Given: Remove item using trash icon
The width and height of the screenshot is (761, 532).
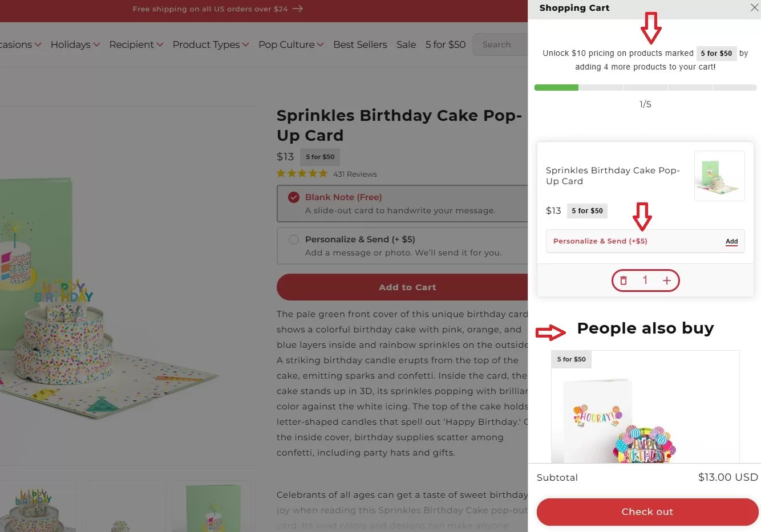Looking at the screenshot, I should click(x=624, y=281).
